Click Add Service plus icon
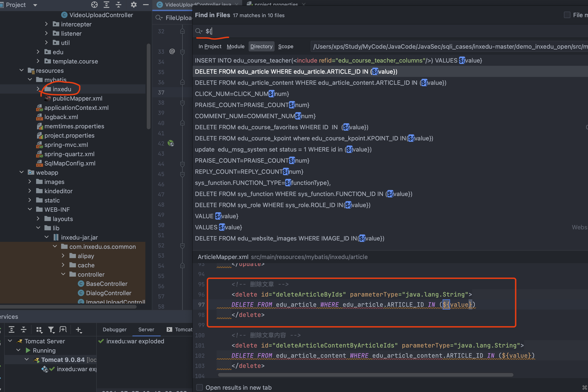588x392 pixels. click(78, 330)
